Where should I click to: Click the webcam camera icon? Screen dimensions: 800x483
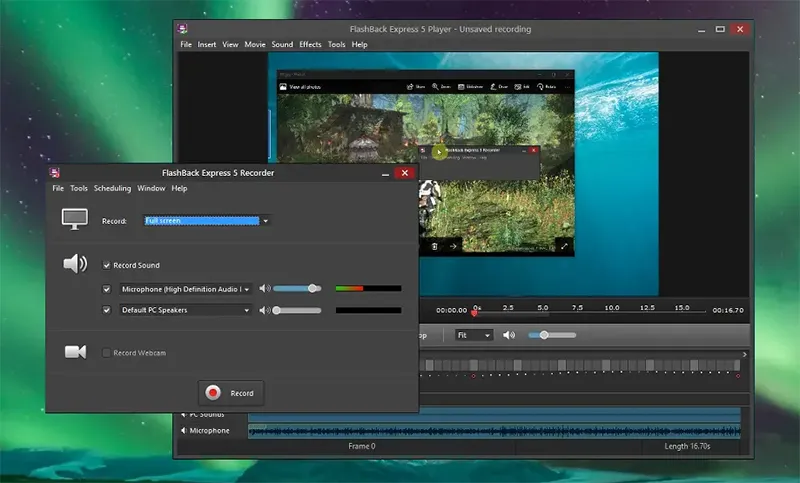[x=75, y=352]
